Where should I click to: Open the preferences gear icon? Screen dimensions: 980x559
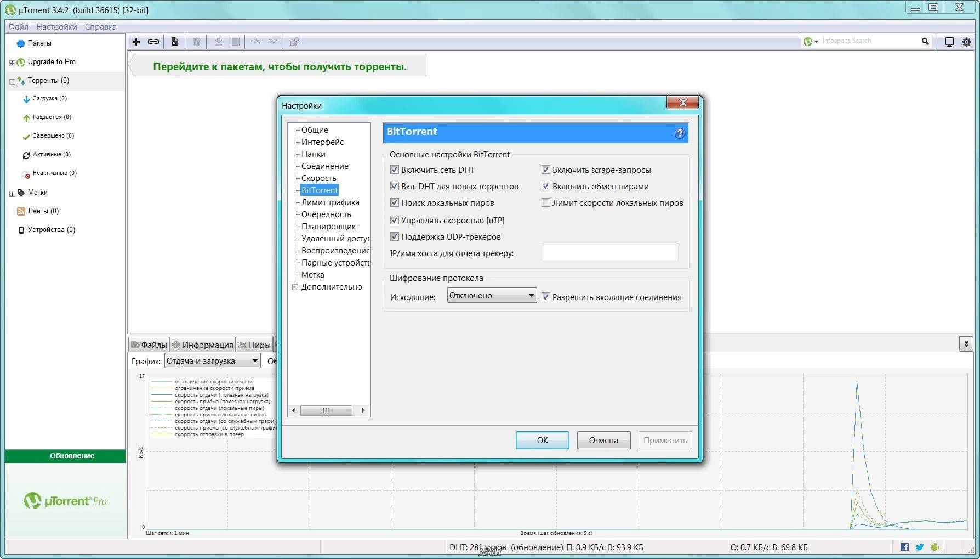click(x=966, y=41)
